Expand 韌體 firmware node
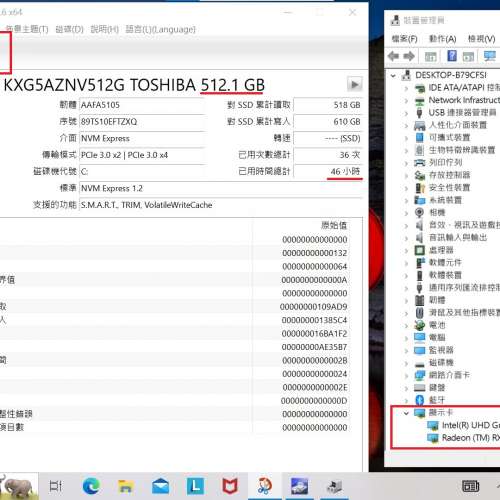Image resolution: width=500 pixels, height=500 pixels. (x=406, y=301)
